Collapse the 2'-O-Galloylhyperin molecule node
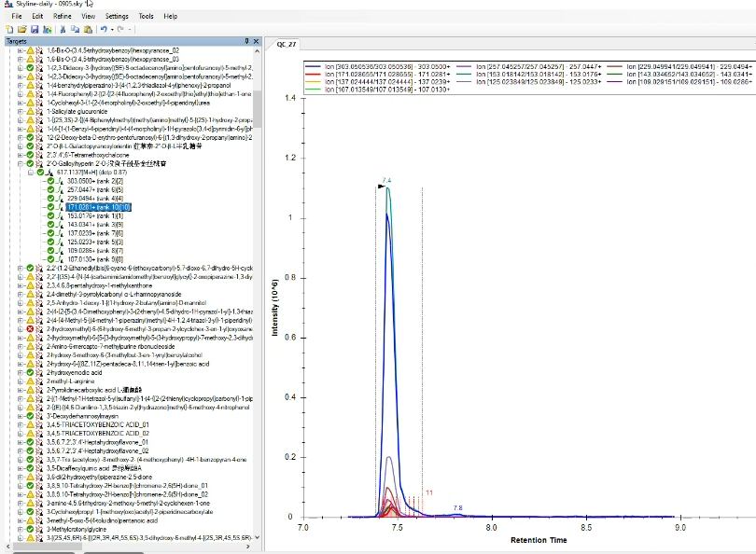This screenshot has height=554, width=756. coord(21,163)
